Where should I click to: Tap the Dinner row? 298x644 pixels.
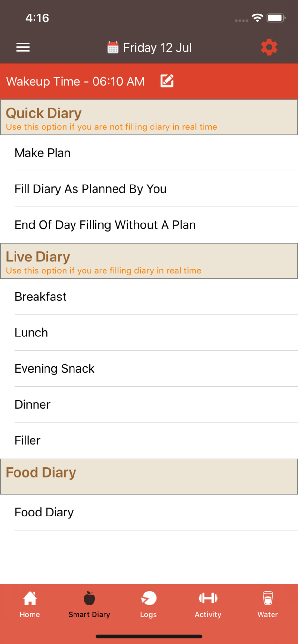click(149, 405)
